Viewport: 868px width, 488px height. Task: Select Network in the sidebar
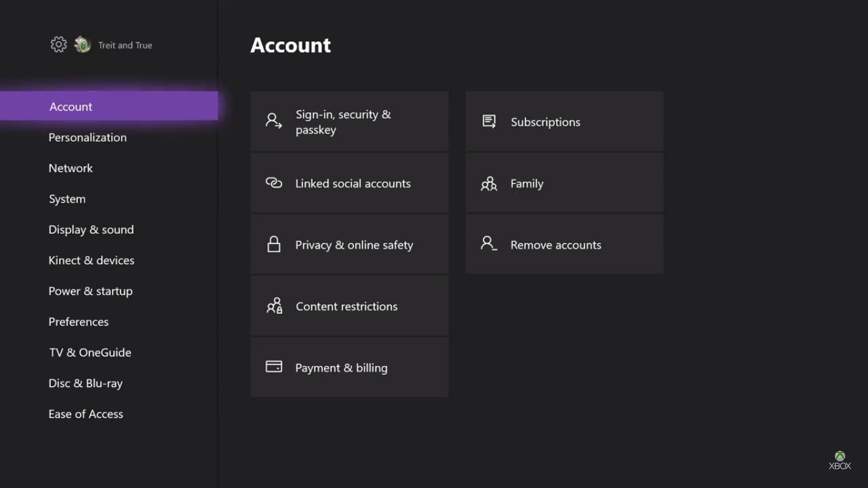click(71, 168)
